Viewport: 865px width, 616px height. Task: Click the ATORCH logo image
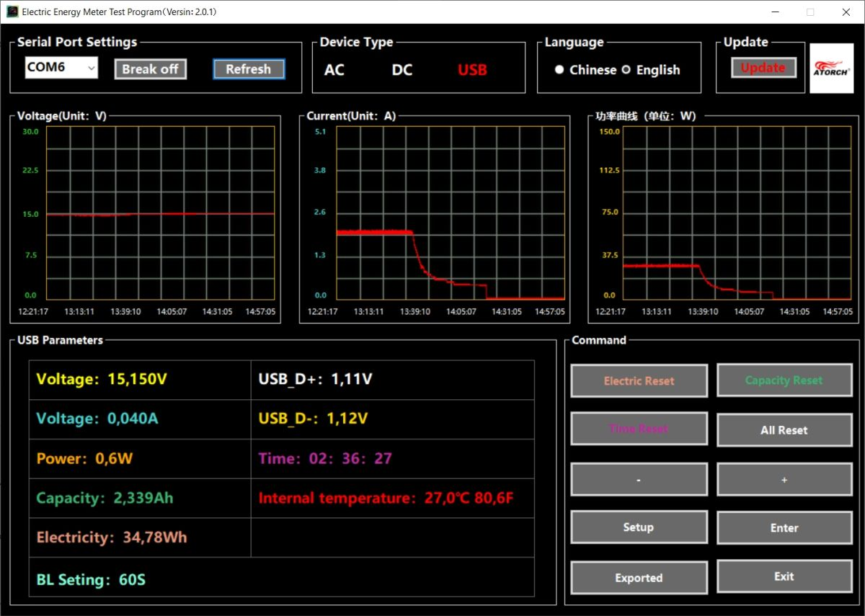point(831,68)
